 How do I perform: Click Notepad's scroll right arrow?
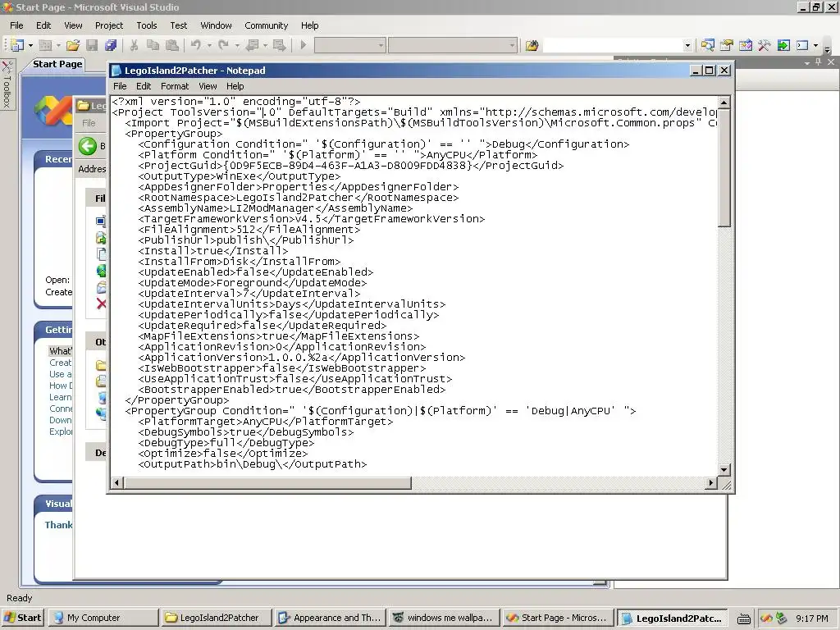(x=711, y=483)
